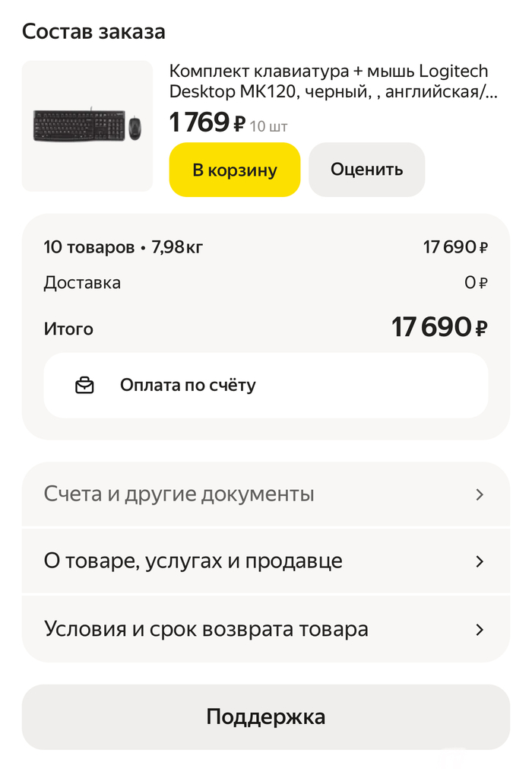Screen dimensions: 532x769
Task: Select the "Оплата по счёту" payment method label
Action: coord(188,386)
